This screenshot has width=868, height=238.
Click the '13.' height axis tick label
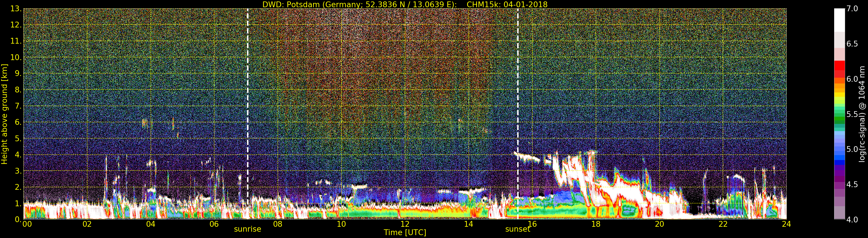point(16,9)
